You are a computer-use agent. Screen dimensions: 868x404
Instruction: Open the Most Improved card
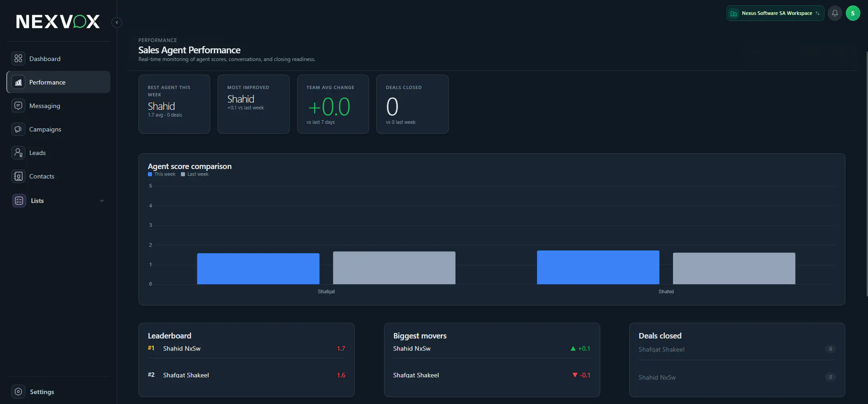click(x=253, y=104)
